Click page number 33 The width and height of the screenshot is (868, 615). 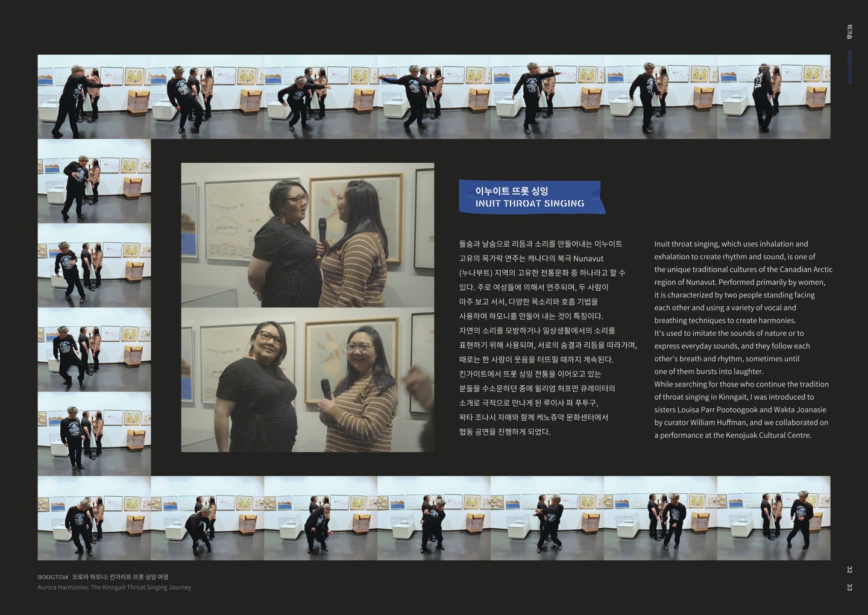tap(849, 587)
